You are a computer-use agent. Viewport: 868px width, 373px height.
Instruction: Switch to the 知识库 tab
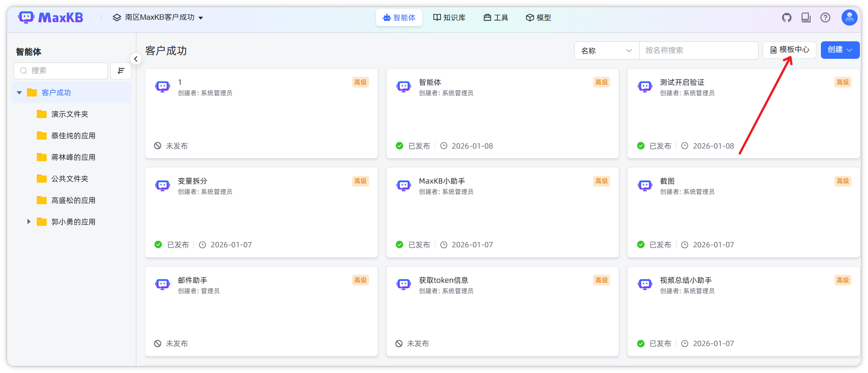tap(449, 18)
